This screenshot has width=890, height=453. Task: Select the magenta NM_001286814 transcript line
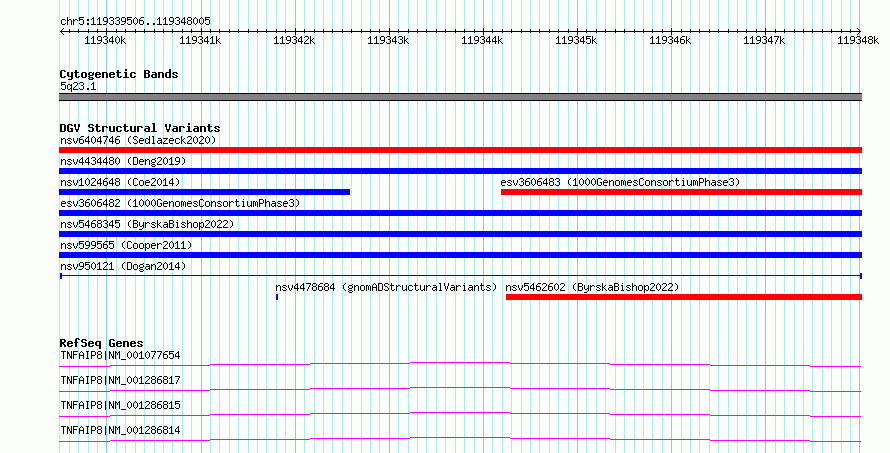pyautogui.click(x=460, y=439)
